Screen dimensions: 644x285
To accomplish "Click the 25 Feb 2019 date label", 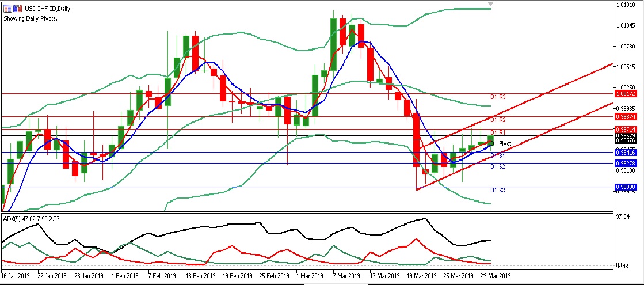I will [274, 275].
